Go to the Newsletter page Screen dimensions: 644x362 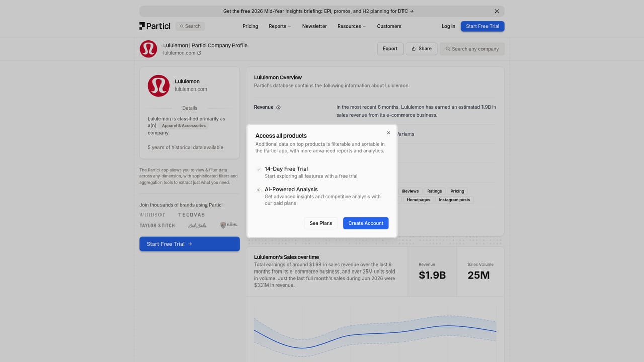coord(314,26)
